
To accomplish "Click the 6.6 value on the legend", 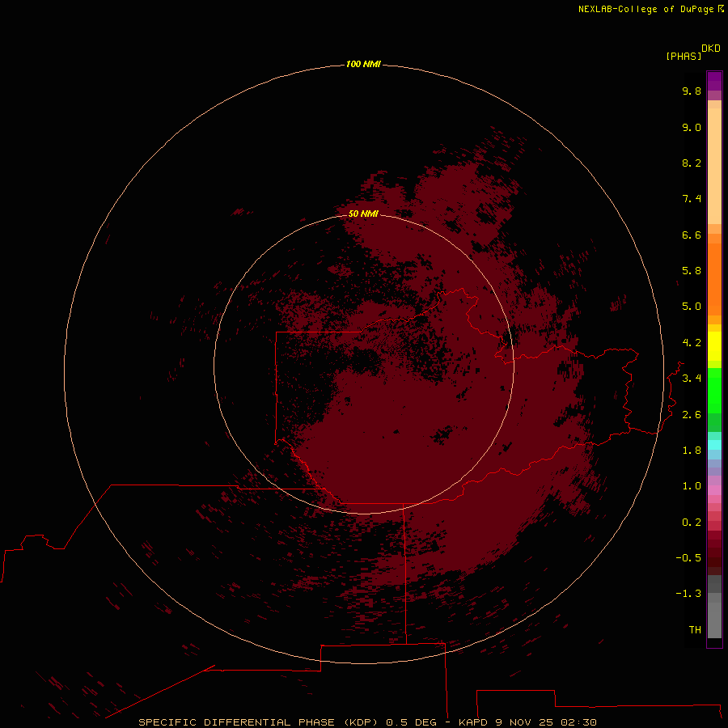I will tap(692, 235).
